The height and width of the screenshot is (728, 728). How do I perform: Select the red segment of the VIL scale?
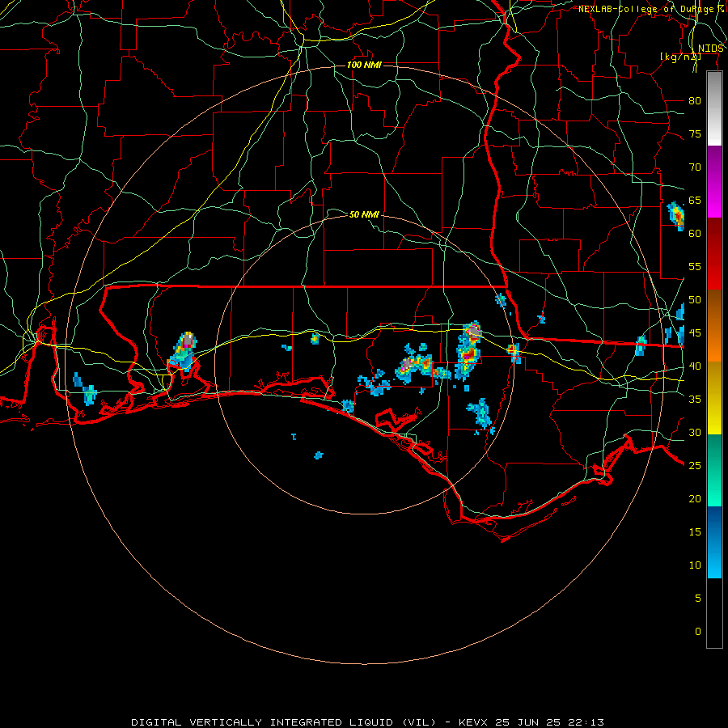tap(714, 253)
